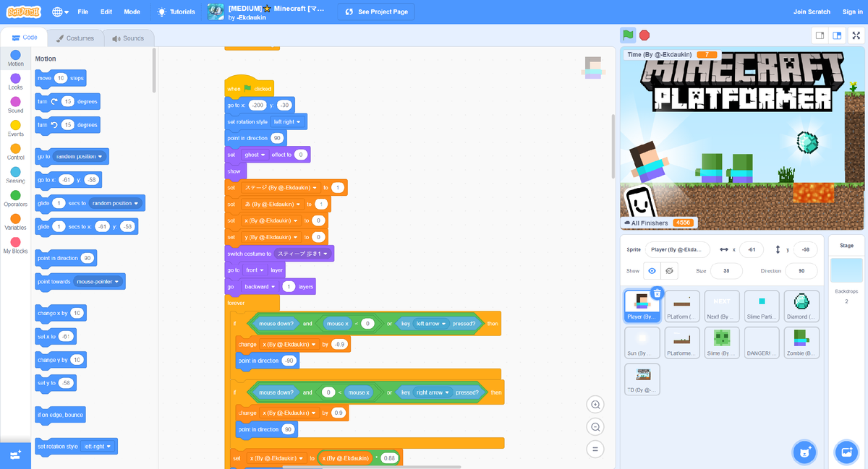
Task: Open palette 'set rotation style left-right' dropdown
Action: 98,447
